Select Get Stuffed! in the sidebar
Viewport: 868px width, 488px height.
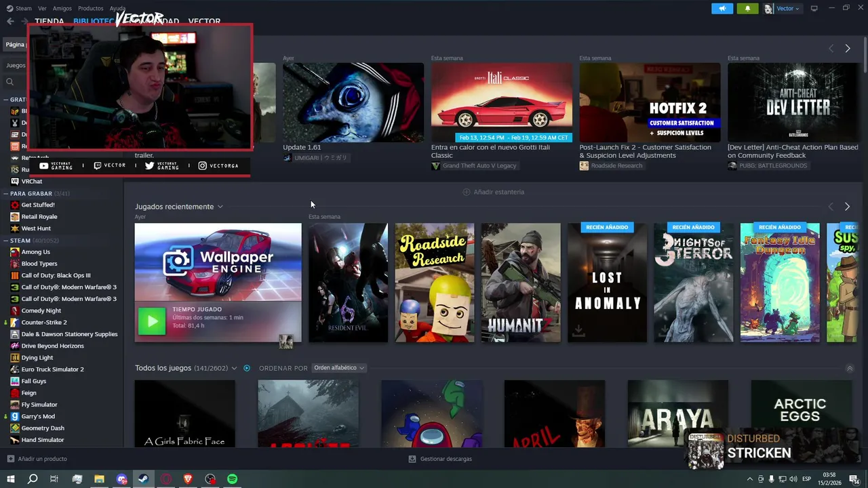[x=38, y=205]
